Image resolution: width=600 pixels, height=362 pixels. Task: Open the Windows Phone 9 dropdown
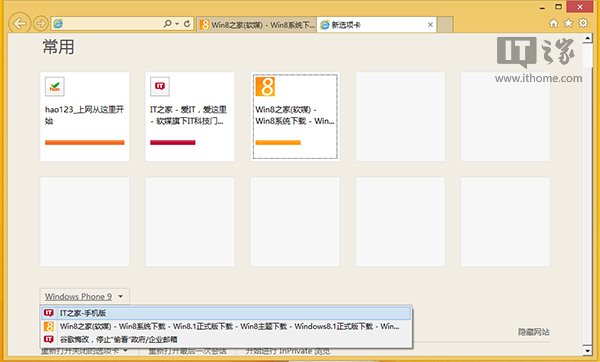[x=85, y=297]
